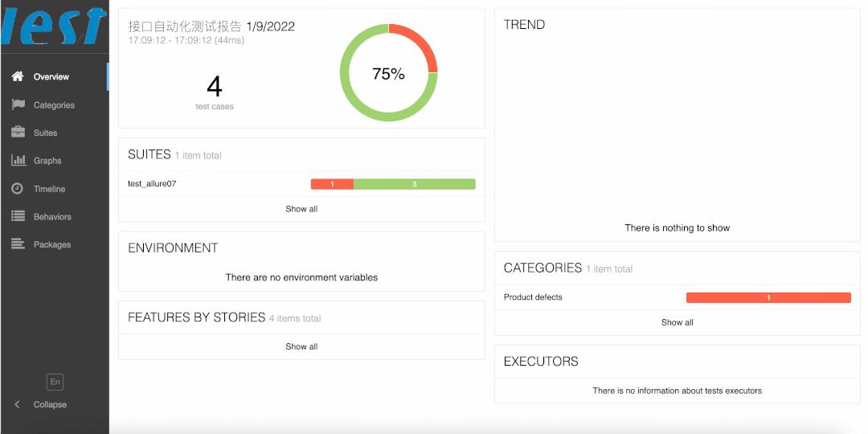Viewport: 868px width, 434px height.
Task: Open Categories via the flag icon
Action: click(x=18, y=104)
